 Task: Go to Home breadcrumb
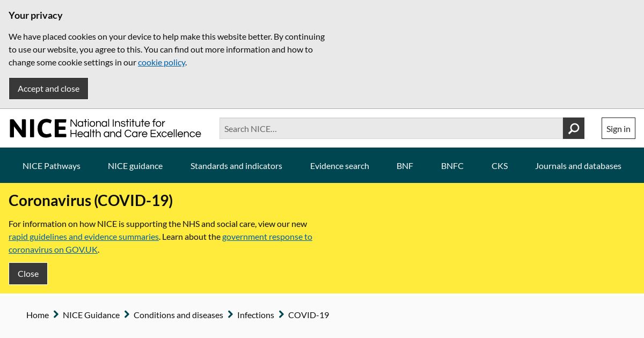[x=38, y=315]
